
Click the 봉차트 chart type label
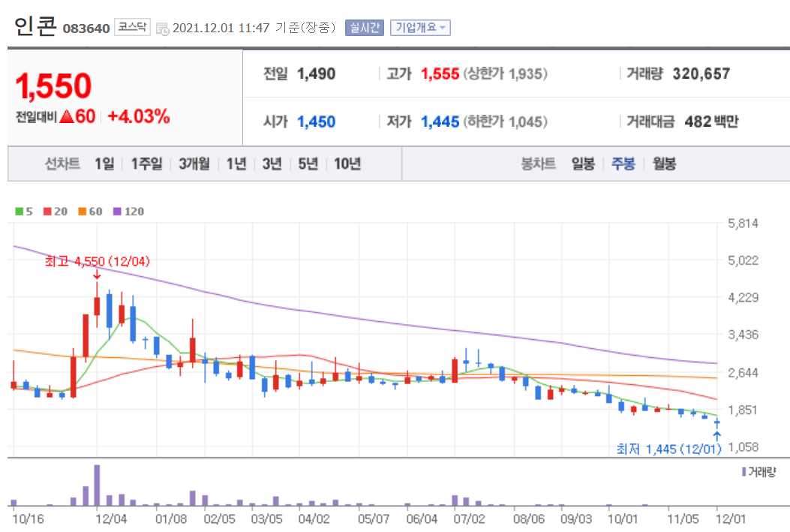539,164
